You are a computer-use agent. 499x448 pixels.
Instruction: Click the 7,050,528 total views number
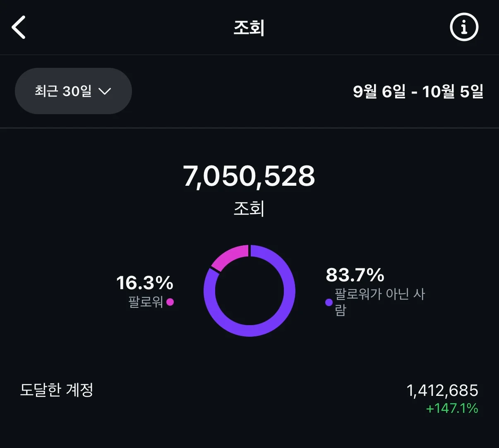[x=249, y=176]
